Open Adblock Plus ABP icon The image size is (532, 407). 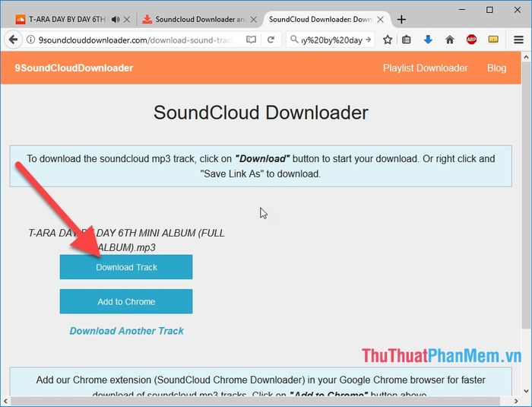click(471, 40)
